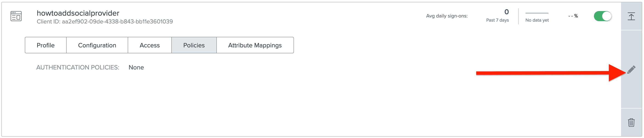Click the Past 7 days label
This screenshot has width=644, height=138.
(497, 20)
